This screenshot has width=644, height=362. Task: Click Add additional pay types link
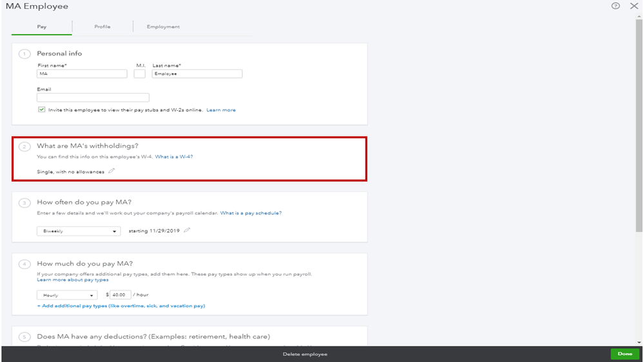point(121,306)
